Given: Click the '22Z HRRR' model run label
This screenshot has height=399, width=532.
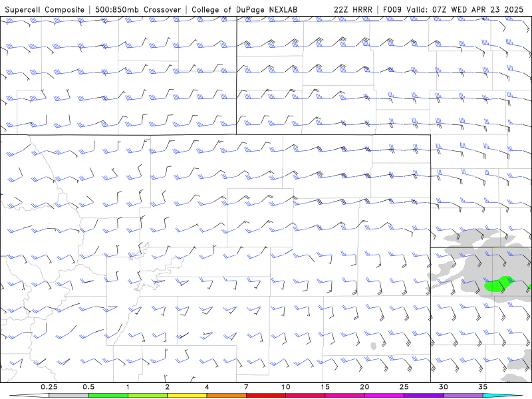Looking at the screenshot, I should 353,10.
